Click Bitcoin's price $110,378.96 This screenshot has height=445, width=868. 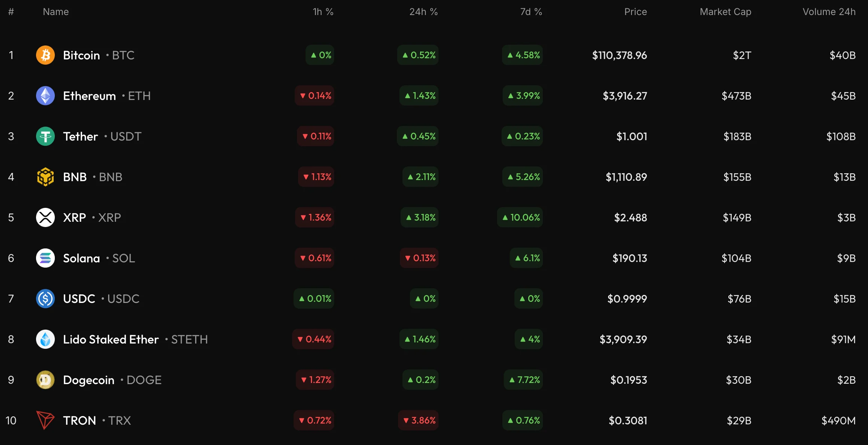[619, 55]
